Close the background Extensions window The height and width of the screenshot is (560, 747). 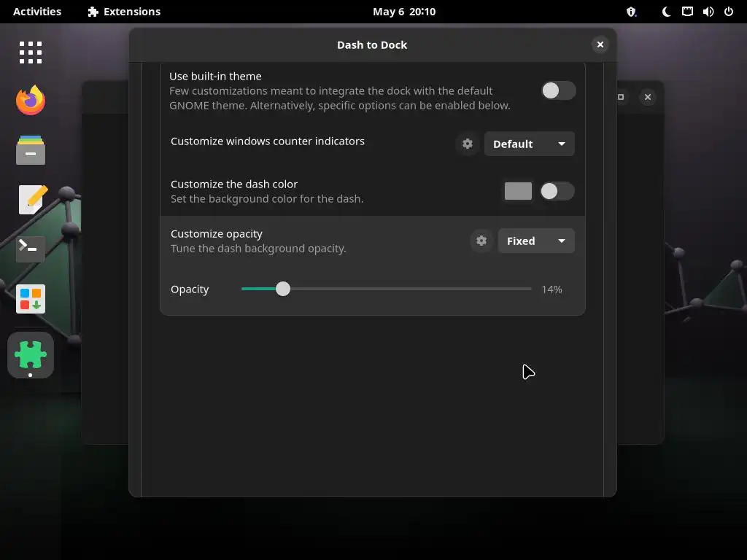click(x=648, y=97)
